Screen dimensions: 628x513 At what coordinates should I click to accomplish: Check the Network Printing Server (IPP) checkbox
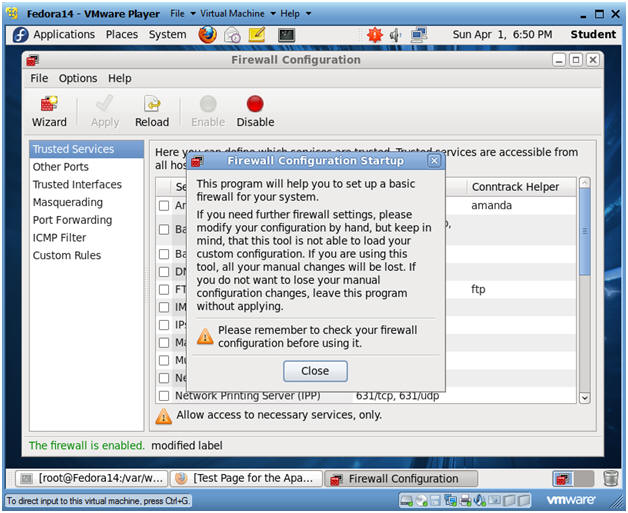click(x=164, y=396)
